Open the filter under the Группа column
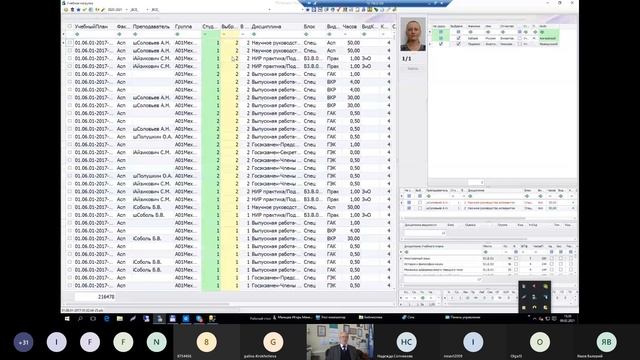 (177, 34)
